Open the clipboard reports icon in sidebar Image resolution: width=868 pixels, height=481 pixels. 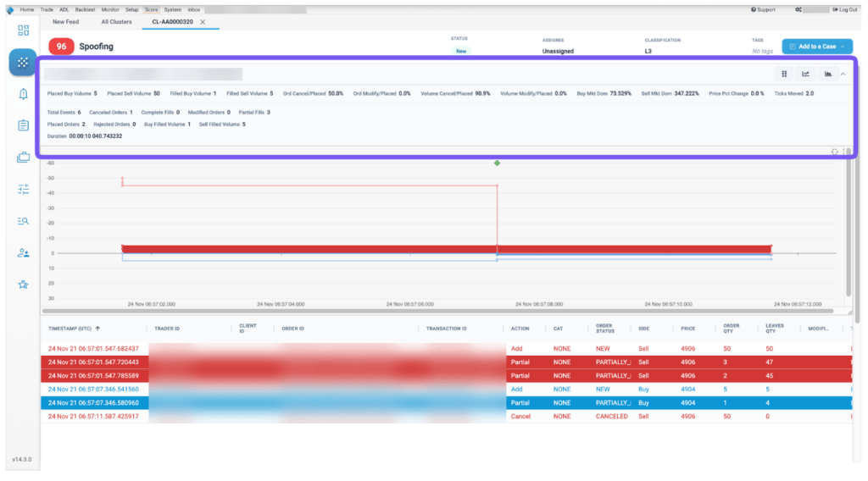tap(23, 125)
